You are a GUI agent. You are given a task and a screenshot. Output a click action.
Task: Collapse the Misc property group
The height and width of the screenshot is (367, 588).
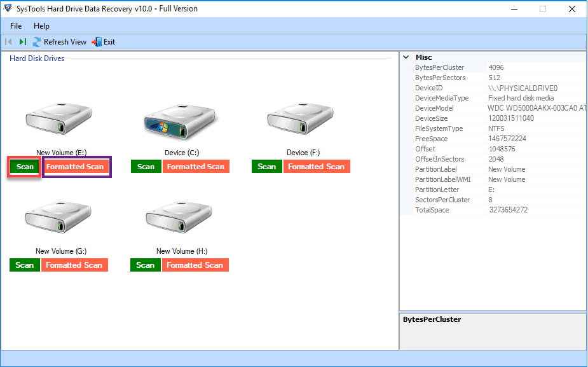406,57
